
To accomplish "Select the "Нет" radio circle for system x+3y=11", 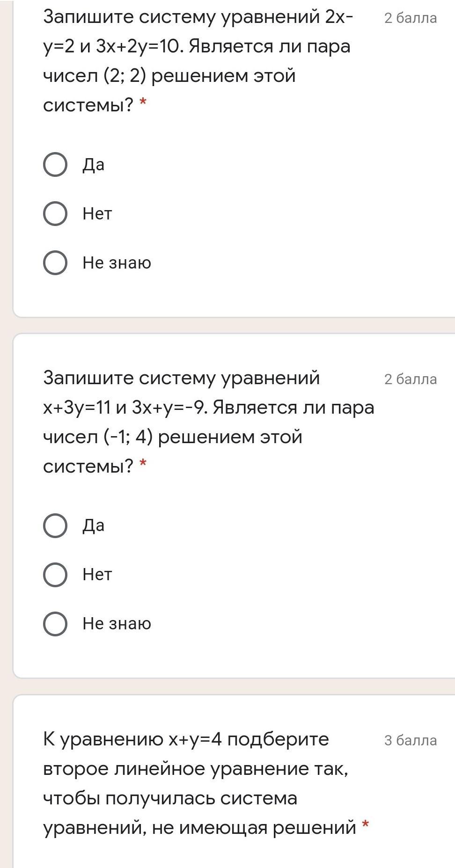I will click(x=55, y=575).
